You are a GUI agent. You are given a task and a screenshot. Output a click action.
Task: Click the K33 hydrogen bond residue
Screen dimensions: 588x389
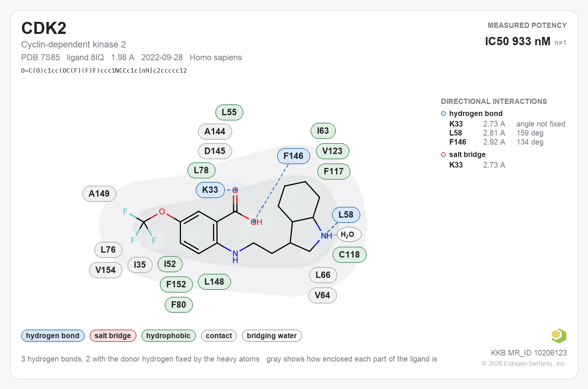[x=210, y=190]
